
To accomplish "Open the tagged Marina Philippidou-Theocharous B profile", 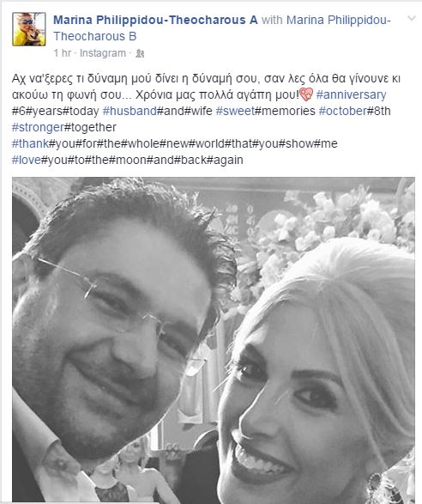I will pos(222,28).
